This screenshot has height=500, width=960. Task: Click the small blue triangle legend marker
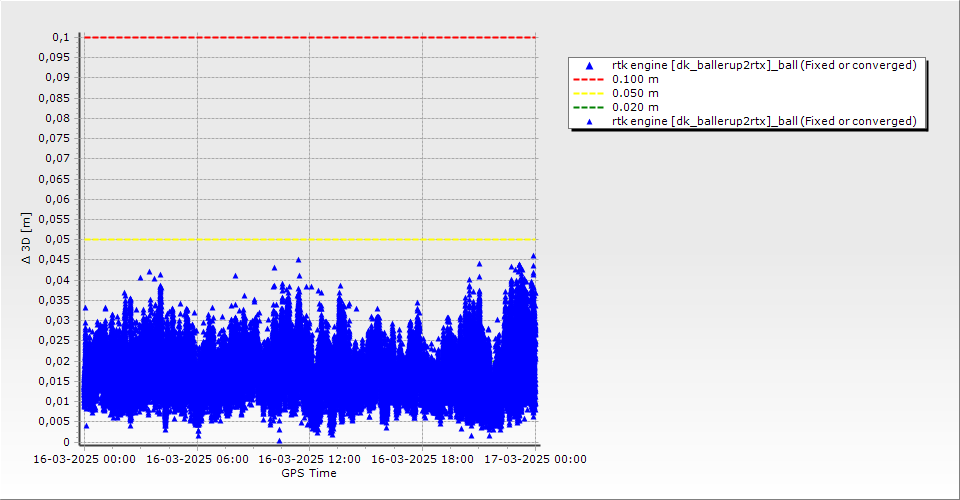[590, 122]
